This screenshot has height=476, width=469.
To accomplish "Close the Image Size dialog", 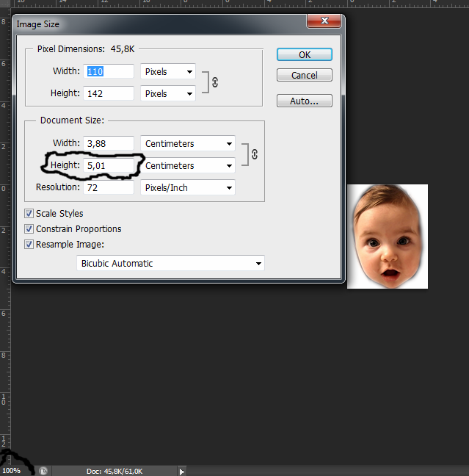I will [324, 21].
